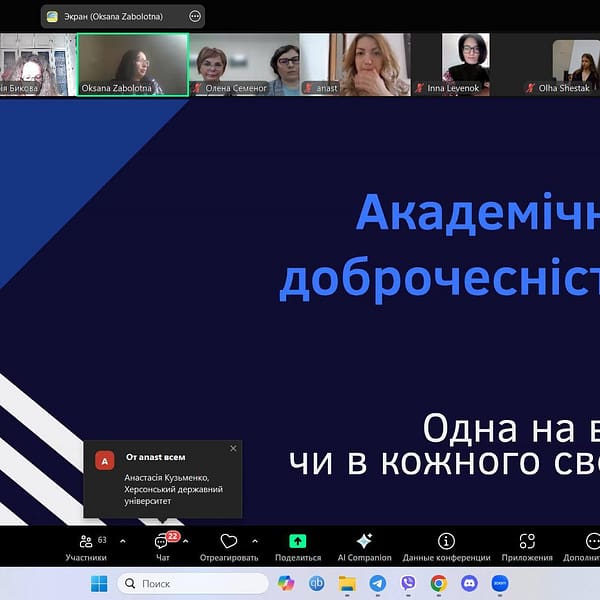Select Inna Levenok's video thumbnail
This screenshot has height=600, width=600.
click(467, 65)
